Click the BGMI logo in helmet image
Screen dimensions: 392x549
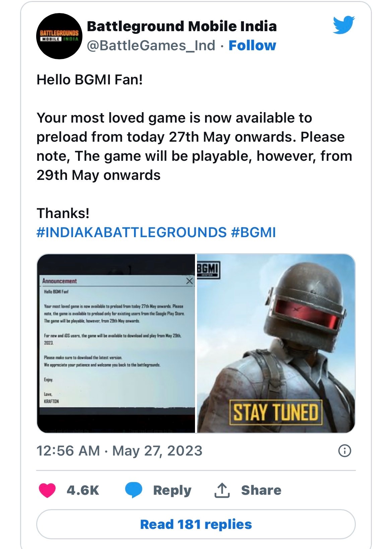coord(208,269)
